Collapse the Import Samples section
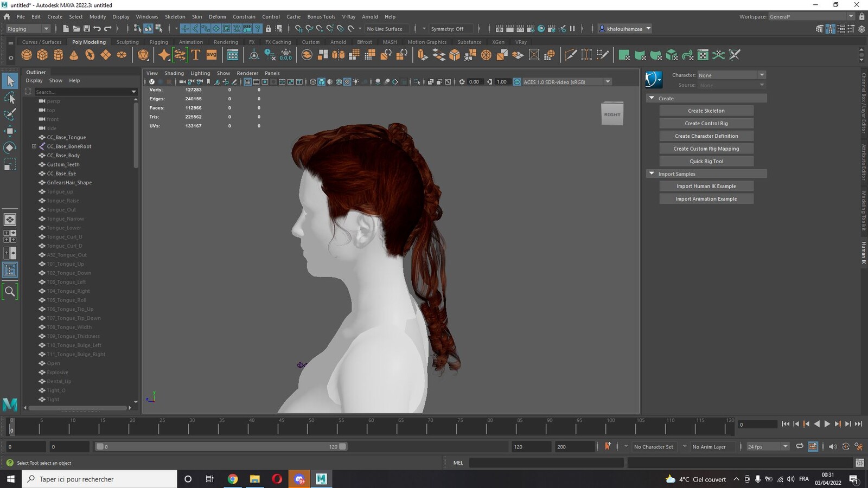The width and height of the screenshot is (868, 488). click(x=652, y=174)
